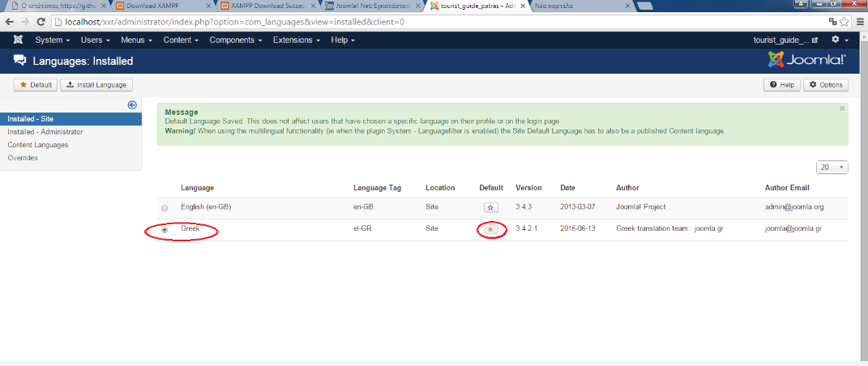The width and height of the screenshot is (868, 366).
Task: Click the Default toolbar button
Action: pyautogui.click(x=36, y=84)
